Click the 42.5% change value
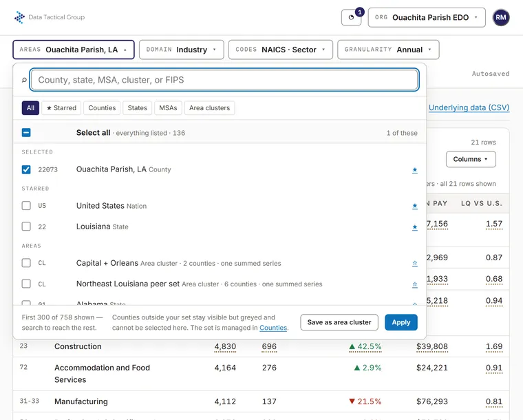 pyautogui.click(x=365, y=346)
